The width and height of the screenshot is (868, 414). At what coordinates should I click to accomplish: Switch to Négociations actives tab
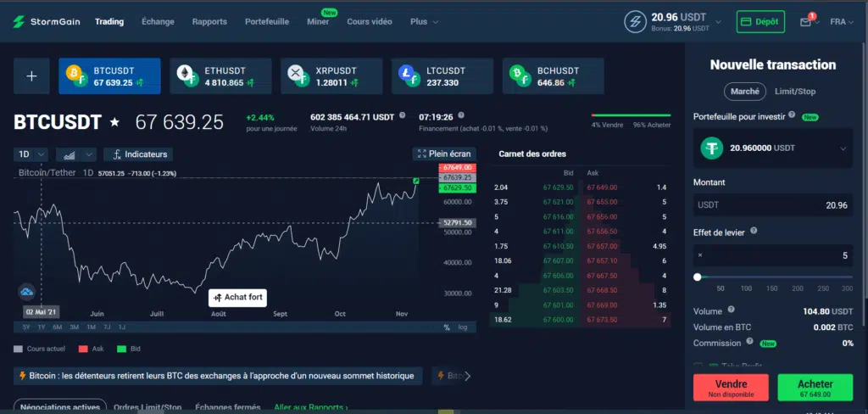pos(60,407)
